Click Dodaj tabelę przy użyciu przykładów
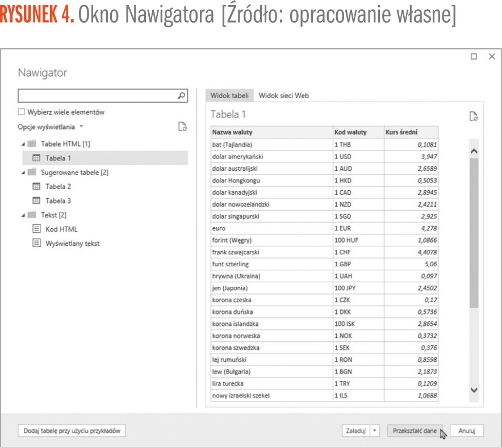 coord(72,431)
